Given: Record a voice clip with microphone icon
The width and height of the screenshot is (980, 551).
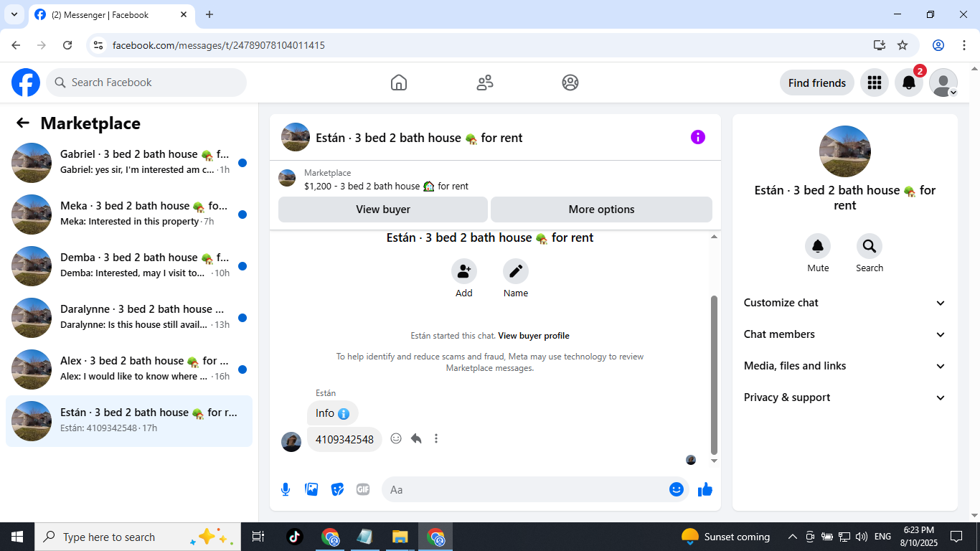Looking at the screenshot, I should point(286,489).
